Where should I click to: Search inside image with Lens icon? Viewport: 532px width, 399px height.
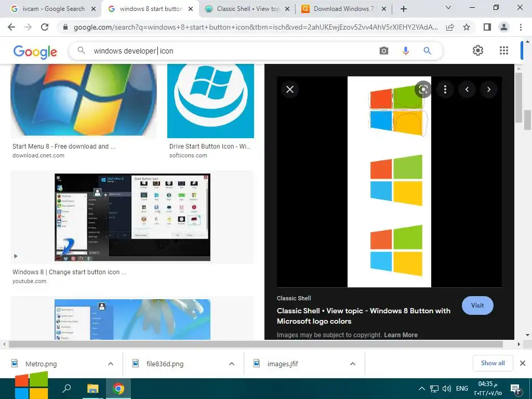click(x=423, y=89)
